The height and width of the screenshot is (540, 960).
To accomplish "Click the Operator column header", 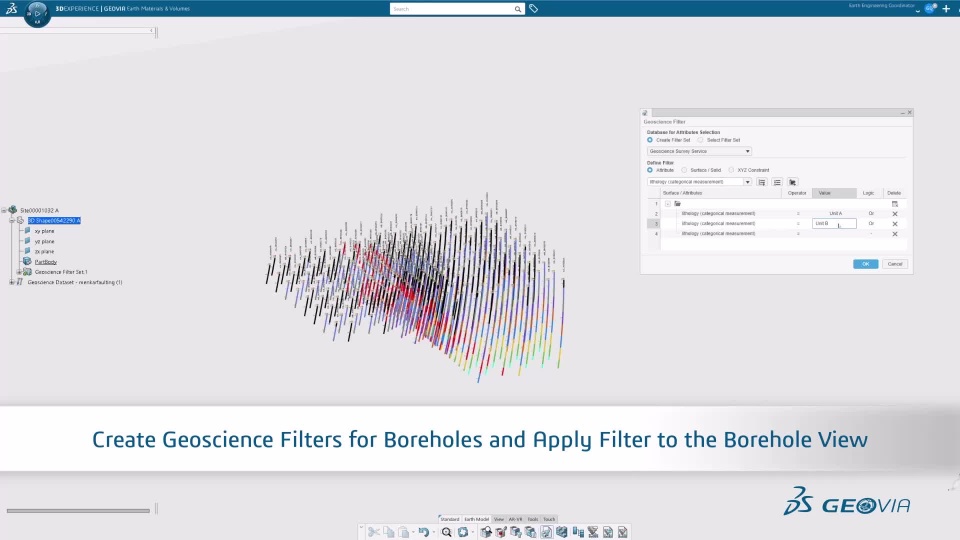I will (x=797, y=193).
